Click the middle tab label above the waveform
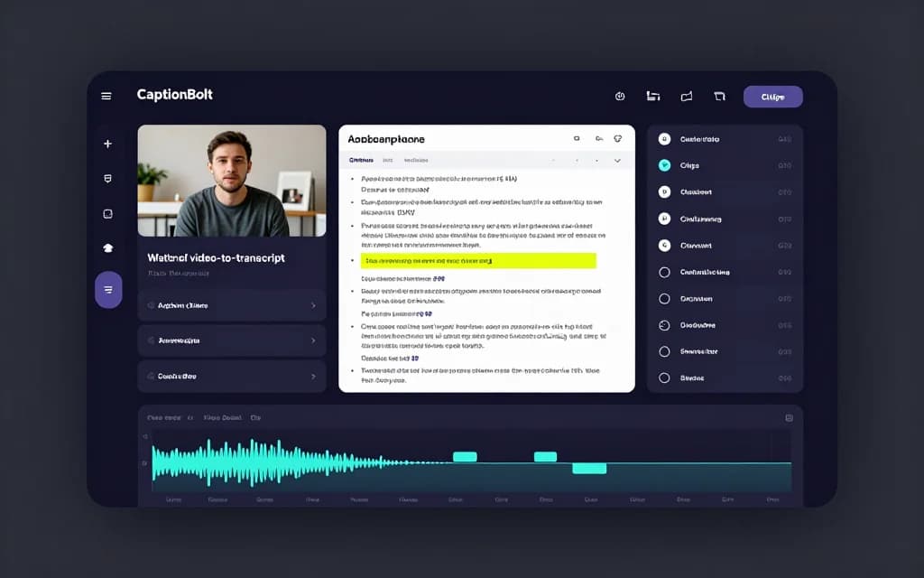 pos(222,417)
